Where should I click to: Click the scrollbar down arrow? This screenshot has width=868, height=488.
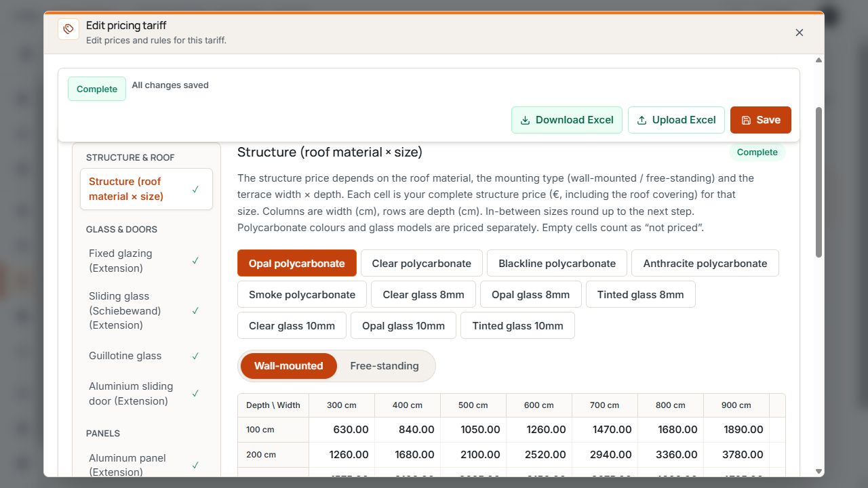pyautogui.click(x=818, y=471)
